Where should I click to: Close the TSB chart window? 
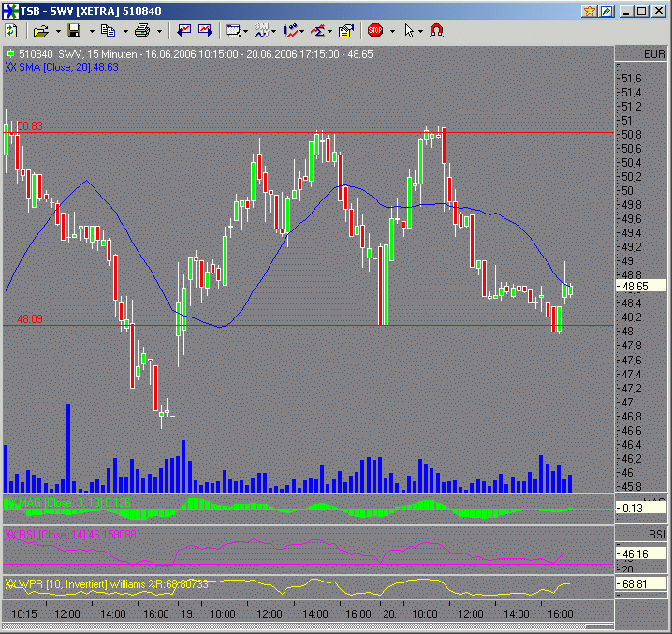pos(659,10)
